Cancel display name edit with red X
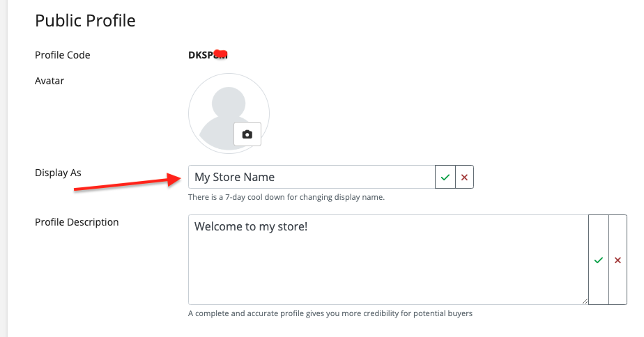Screen dimensions: 644x337 click(x=464, y=178)
